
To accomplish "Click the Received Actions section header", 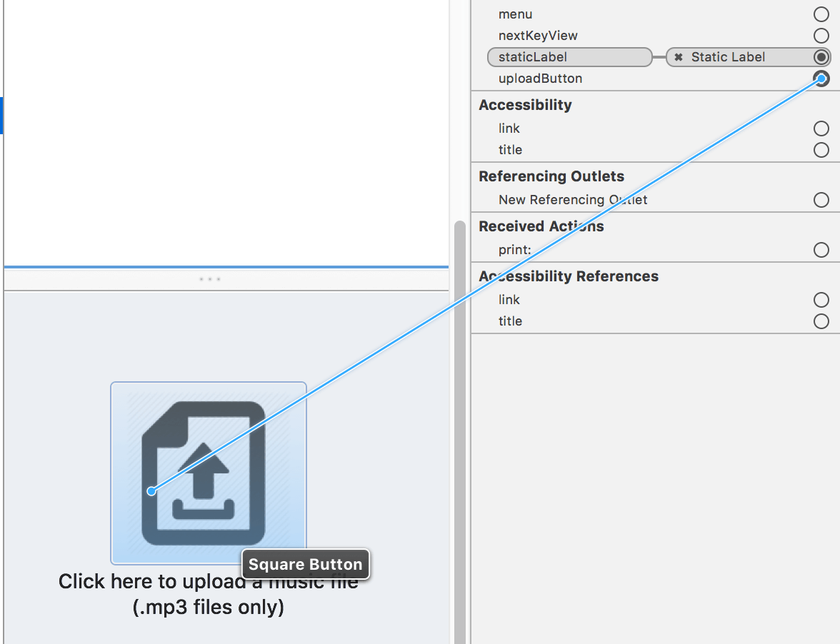I will click(x=541, y=226).
